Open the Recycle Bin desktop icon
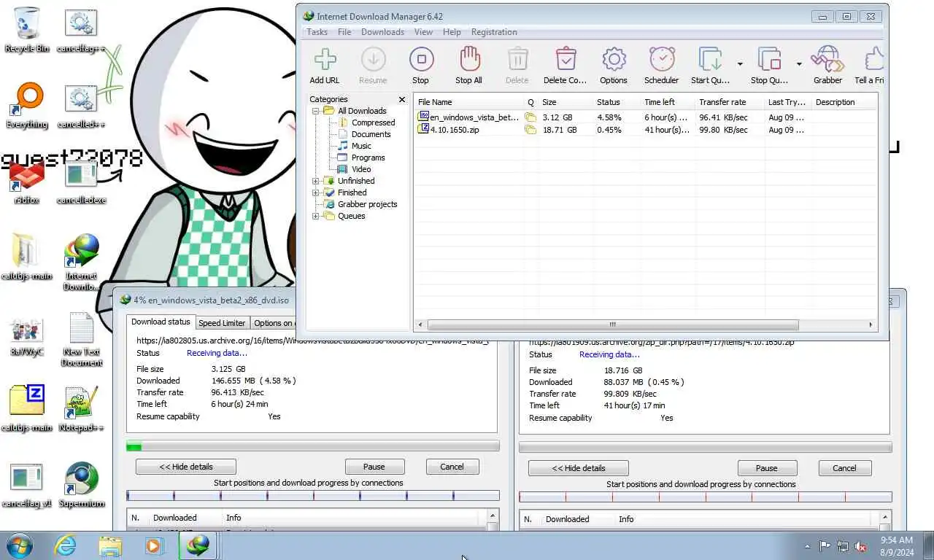The image size is (934, 560). tap(27, 31)
